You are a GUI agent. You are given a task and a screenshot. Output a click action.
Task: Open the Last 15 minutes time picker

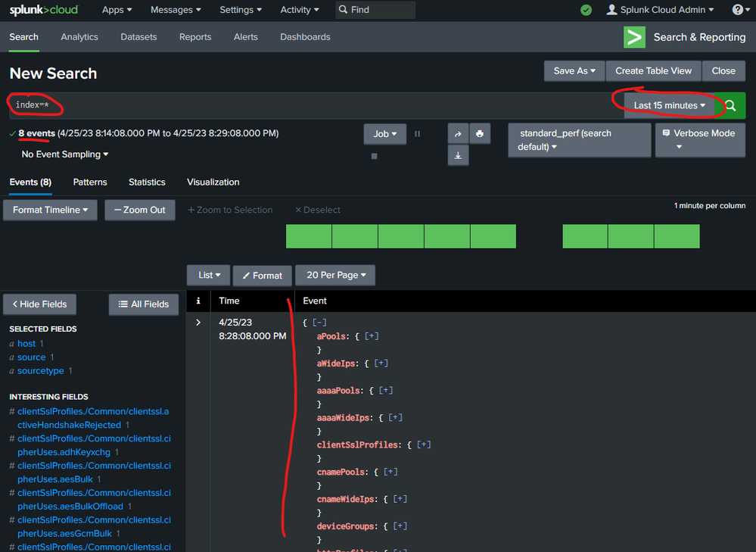(x=669, y=106)
